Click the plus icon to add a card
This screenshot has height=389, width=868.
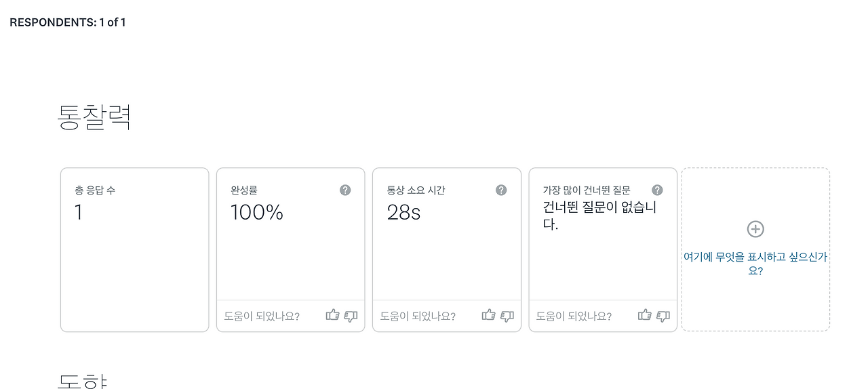(x=755, y=229)
